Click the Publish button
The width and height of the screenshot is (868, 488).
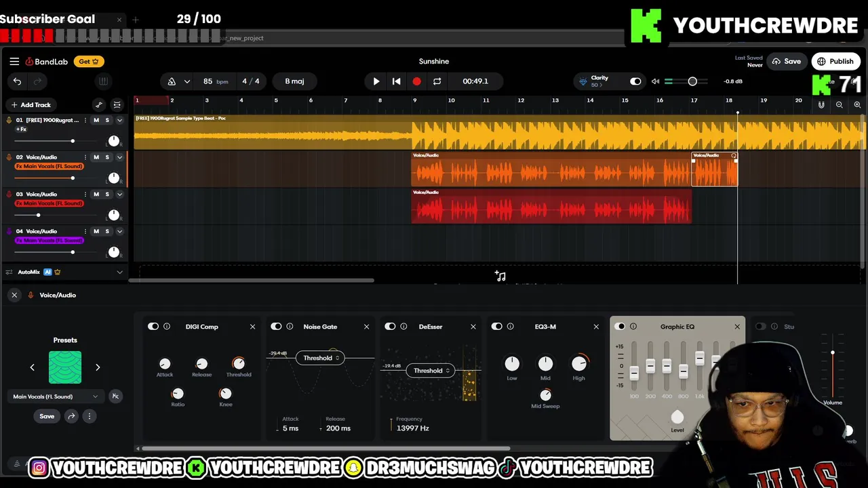pos(835,61)
